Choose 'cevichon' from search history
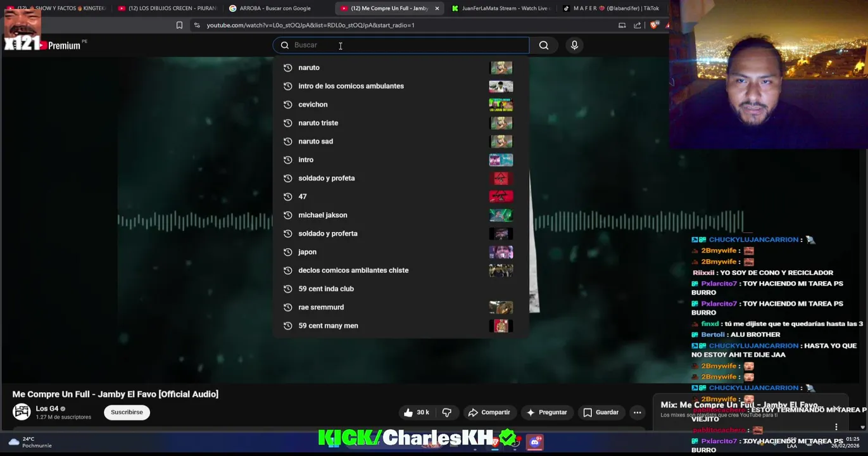The height and width of the screenshot is (456, 868). coord(401,104)
